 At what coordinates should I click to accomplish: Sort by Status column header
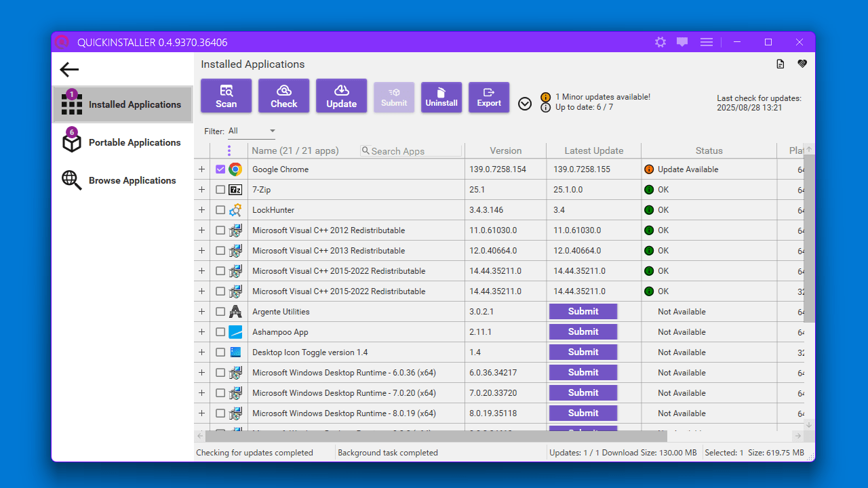point(709,150)
